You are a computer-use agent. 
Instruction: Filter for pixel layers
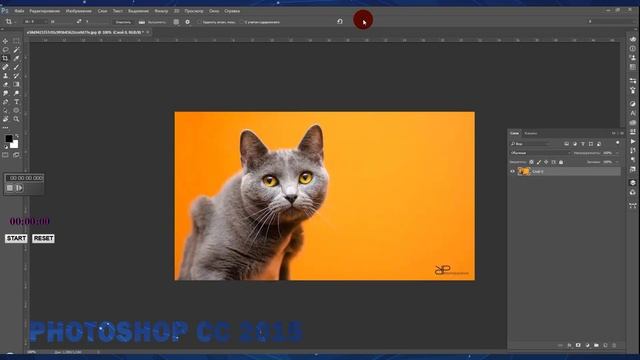point(567,144)
